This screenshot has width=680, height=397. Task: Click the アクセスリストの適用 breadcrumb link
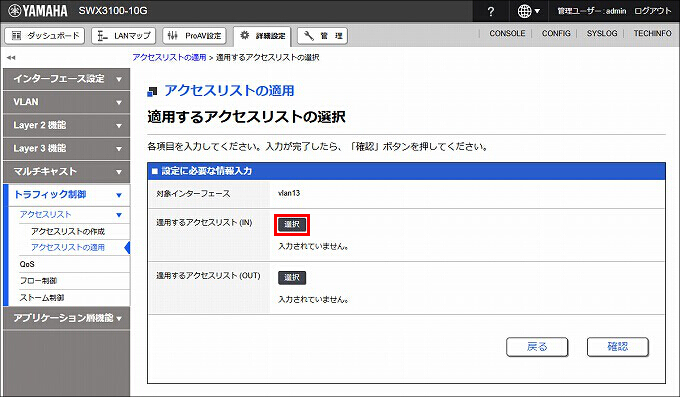[x=169, y=57]
